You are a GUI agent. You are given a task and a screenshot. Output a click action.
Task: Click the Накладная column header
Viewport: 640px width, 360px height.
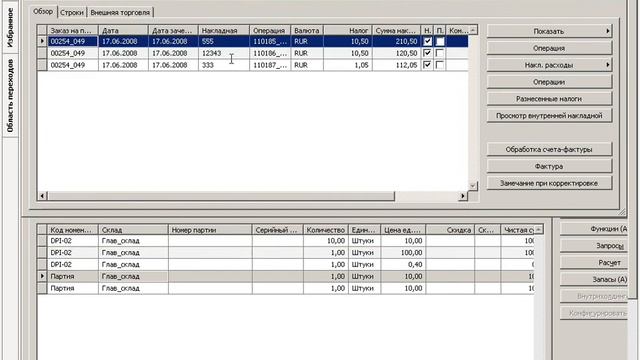(x=224, y=30)
